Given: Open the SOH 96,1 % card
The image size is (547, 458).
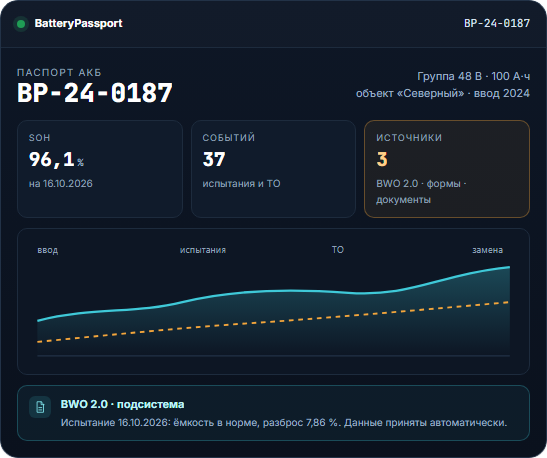Looking at the screenshot, I should click(100, 169).
